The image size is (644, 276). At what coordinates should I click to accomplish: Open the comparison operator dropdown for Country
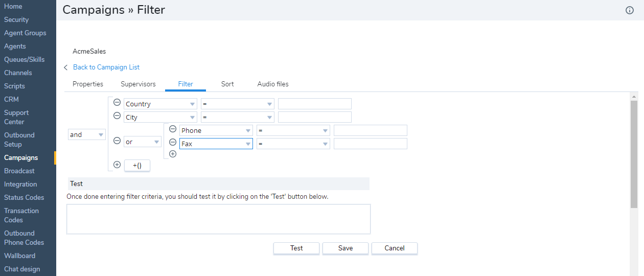[x=238, y=104]
